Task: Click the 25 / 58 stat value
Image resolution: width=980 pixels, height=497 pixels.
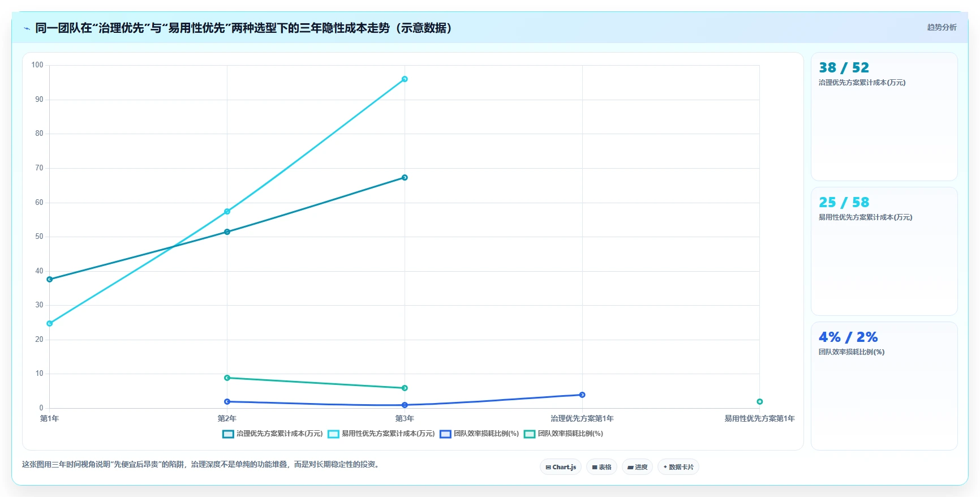Action: (844, 203)
